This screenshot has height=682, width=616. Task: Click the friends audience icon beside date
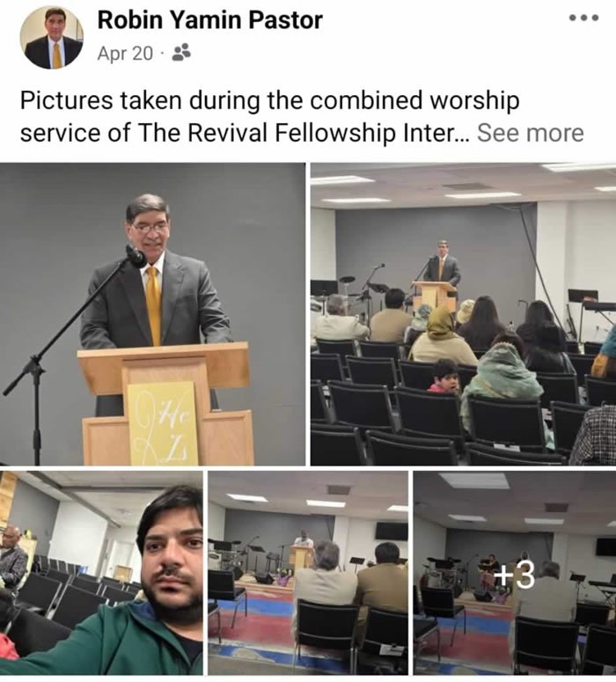[181, 53]
